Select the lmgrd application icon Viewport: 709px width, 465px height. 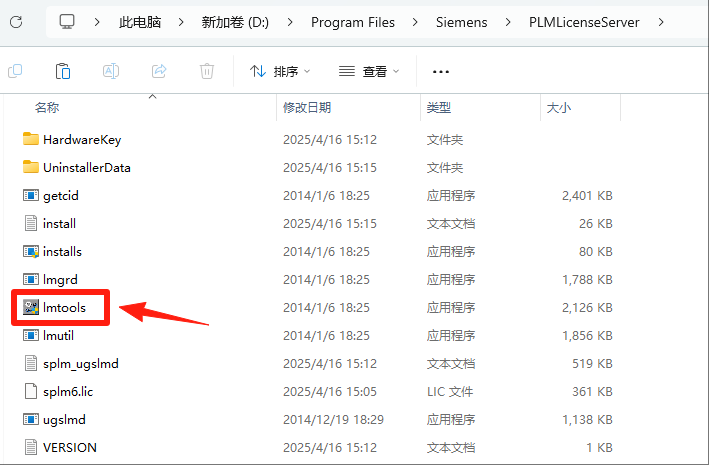[30, 280]
